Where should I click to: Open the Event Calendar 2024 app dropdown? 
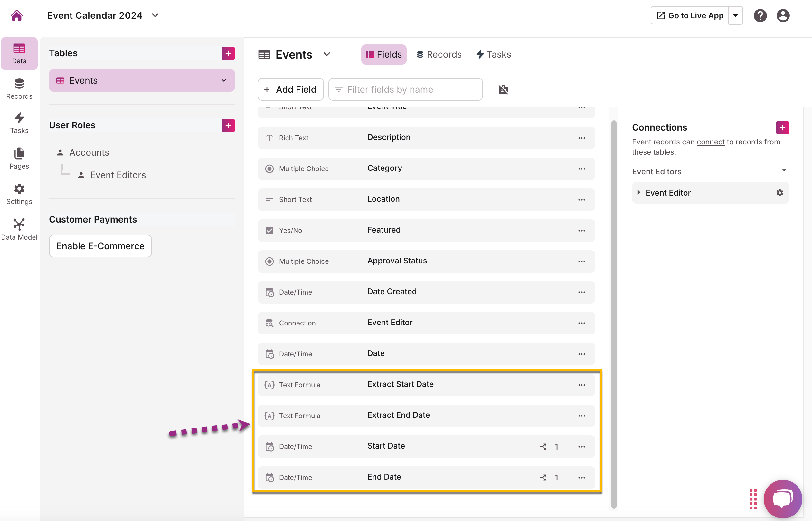156,15
